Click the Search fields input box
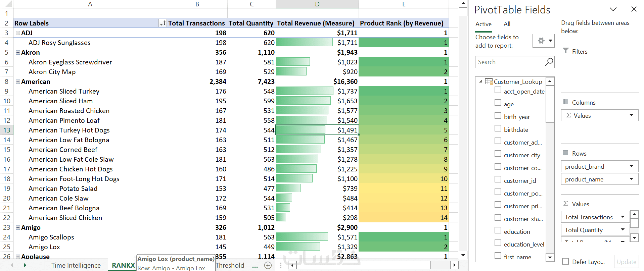Screen dimensions: 644x271 pos(510,62)
